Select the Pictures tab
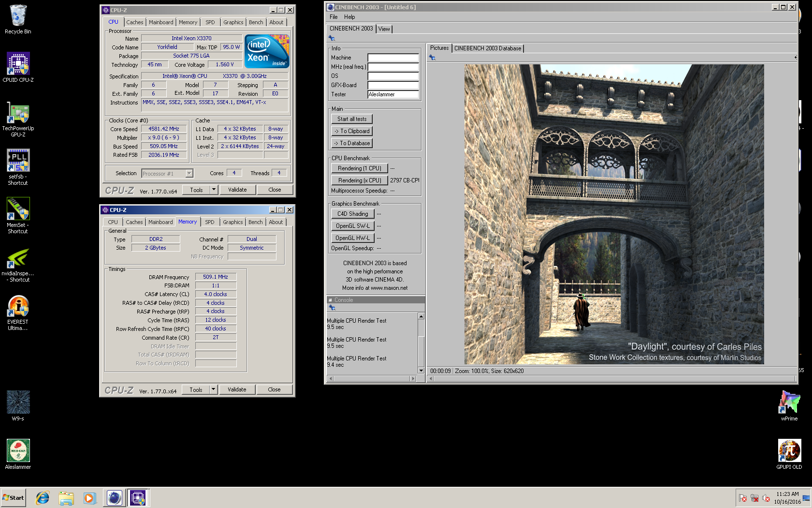The width and height of the screenshot is (812, 508). click(439, 48)
